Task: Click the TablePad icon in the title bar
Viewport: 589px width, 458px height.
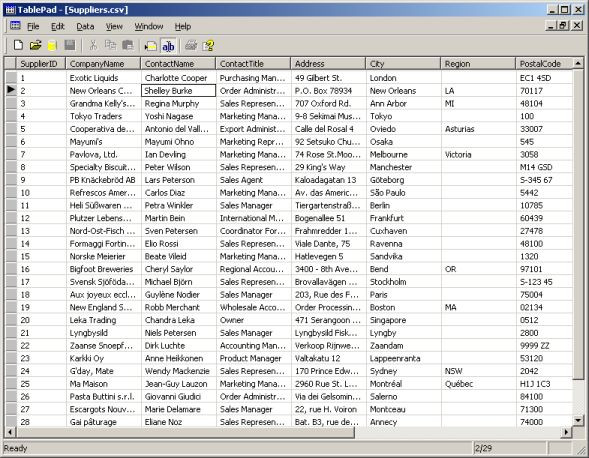Action: (10, 9)
